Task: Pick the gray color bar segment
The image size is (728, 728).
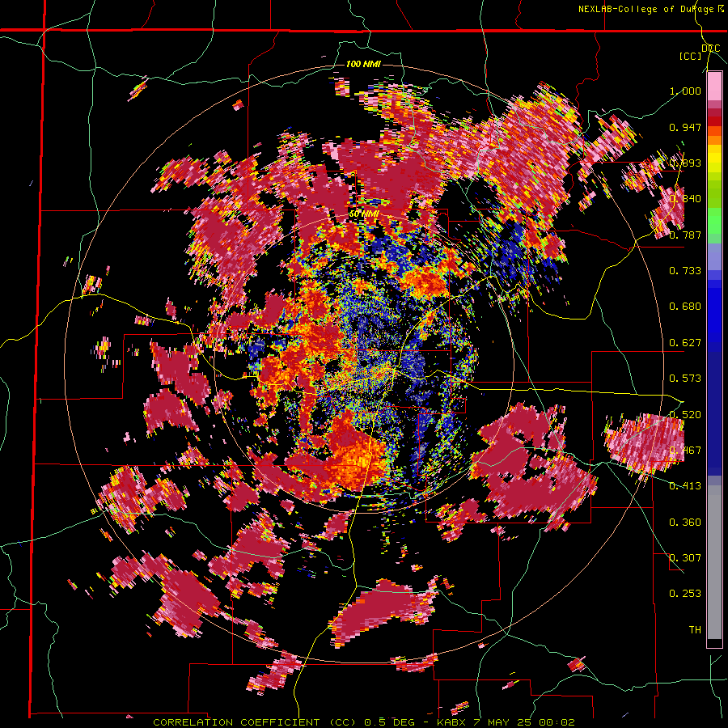Action: pyautogui.click(x=714, y=562)
